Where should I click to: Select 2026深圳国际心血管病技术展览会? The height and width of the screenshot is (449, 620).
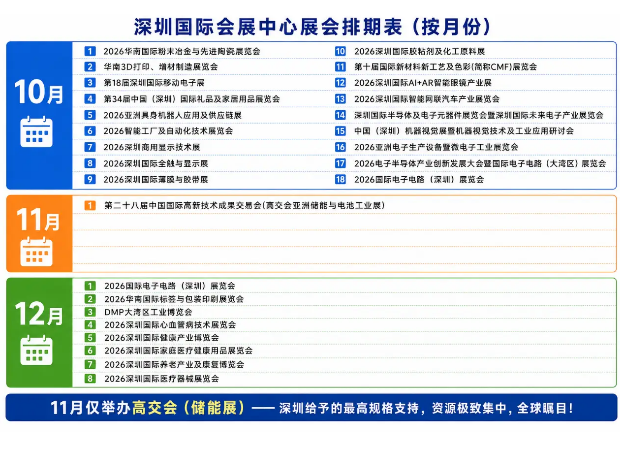[x=170, y=324]
